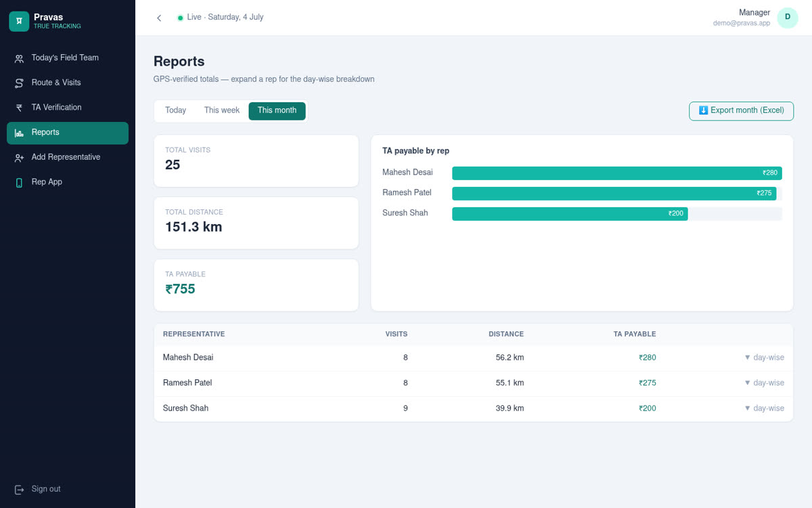Click the Sign out door icon
This screenshot has height=508, width=812.
click(x=19, y=489)
